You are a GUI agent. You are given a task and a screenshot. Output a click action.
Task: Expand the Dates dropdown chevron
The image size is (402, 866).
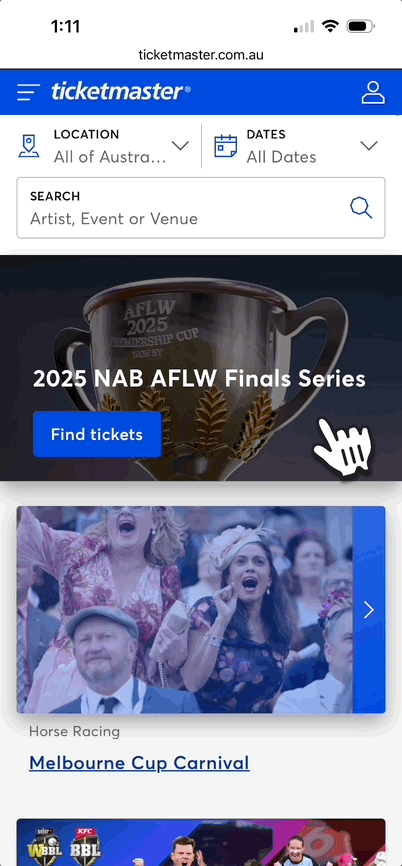point(369,146)
